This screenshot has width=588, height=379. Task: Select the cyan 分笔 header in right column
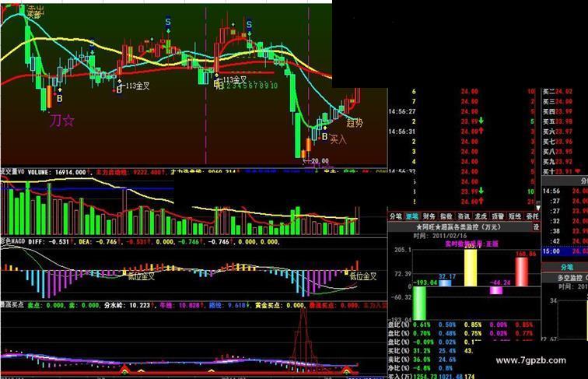(x=567, y=267)
